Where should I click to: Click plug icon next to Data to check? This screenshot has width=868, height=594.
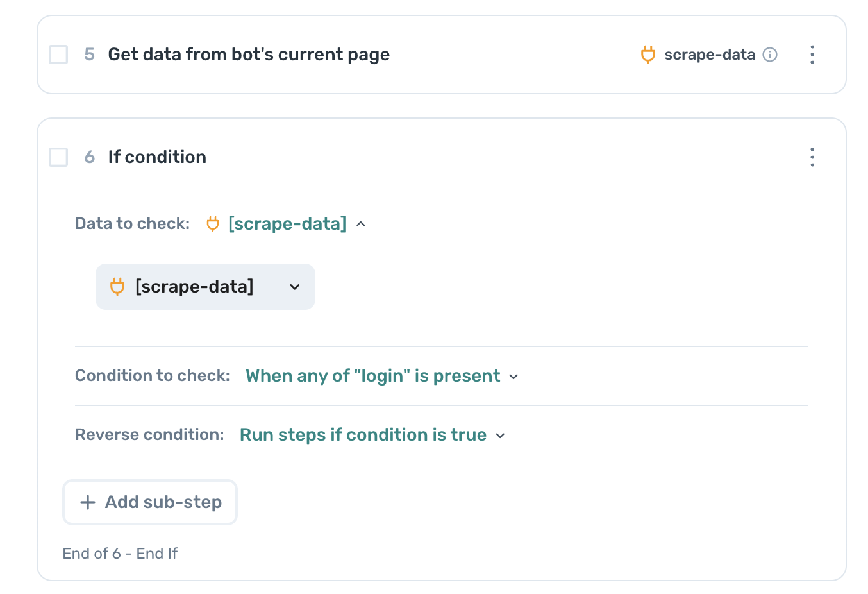[213, 224]
